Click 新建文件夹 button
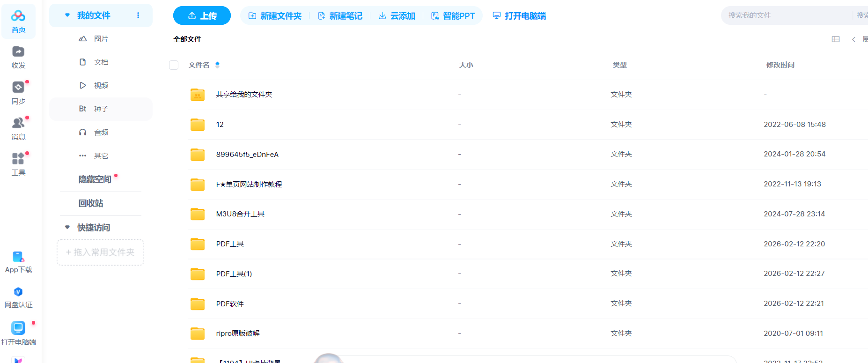The width and height of the screenshot is (868, 363). tap(275, 16)
